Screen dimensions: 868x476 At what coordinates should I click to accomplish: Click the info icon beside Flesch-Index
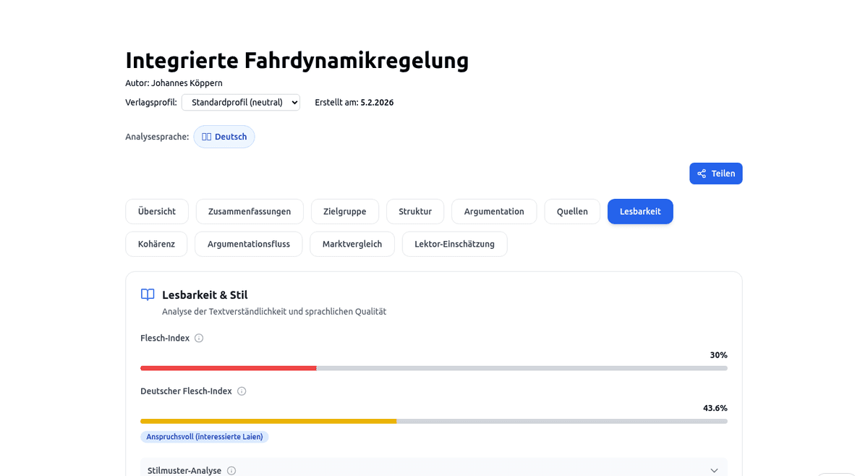click(x=199, y=338)
